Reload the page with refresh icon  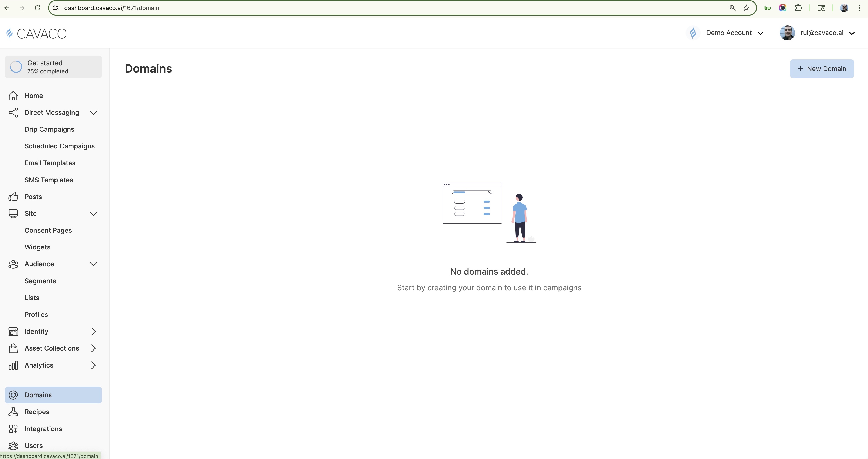37,8
